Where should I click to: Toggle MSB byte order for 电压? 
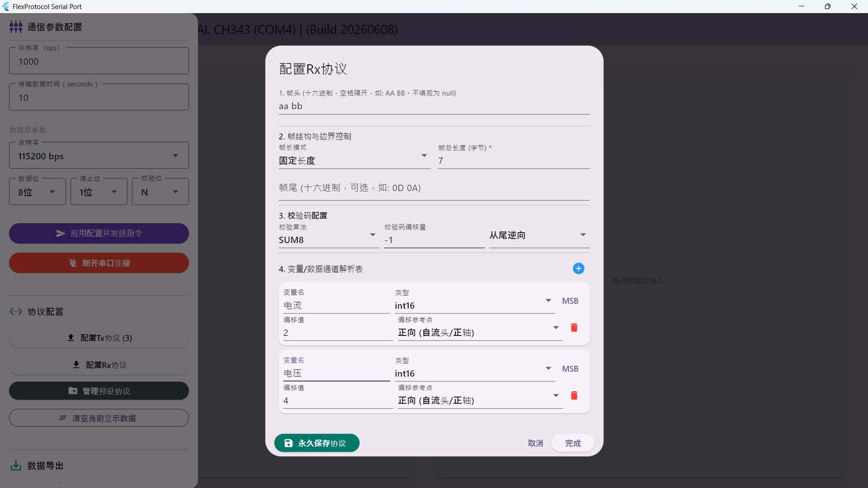point(570,369)
